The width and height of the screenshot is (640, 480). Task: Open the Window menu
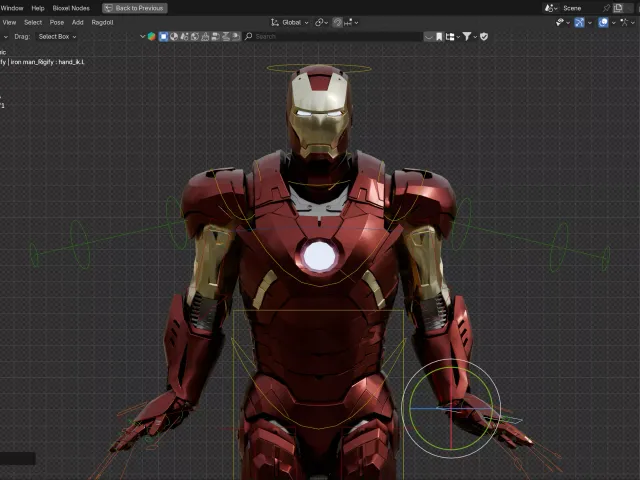12,8
